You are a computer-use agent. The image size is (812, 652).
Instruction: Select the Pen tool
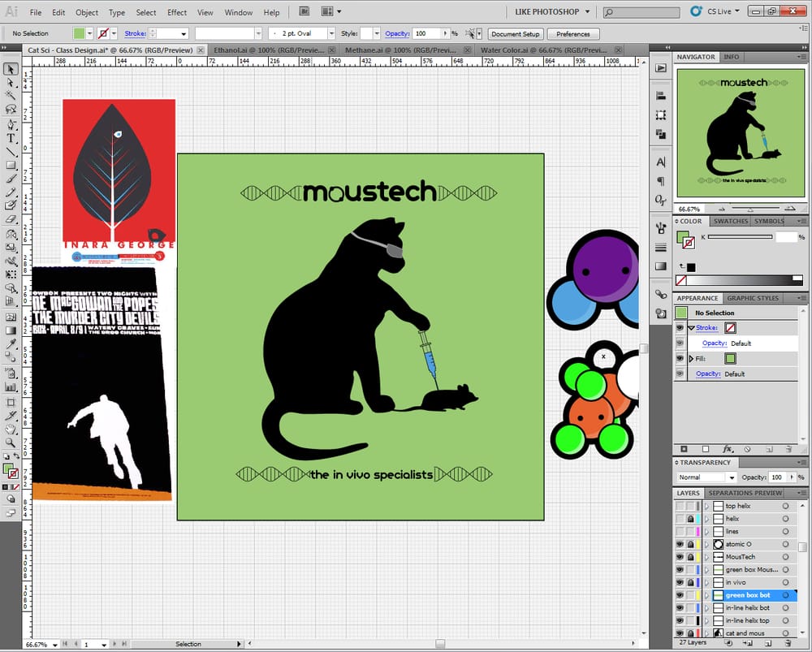pos(11,125)
